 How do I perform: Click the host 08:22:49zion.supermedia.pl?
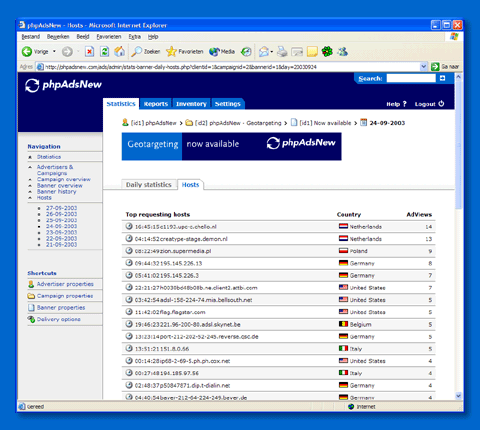pos(173,251)
